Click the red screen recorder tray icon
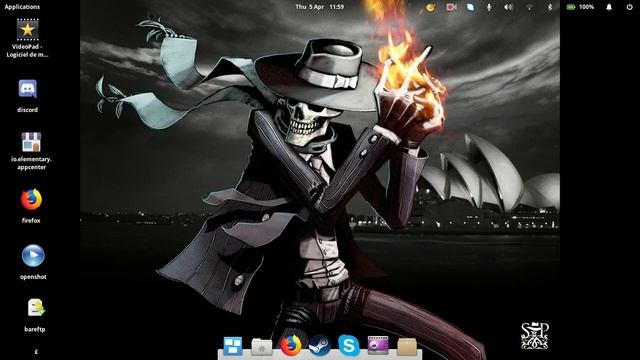 pos(451,7)
